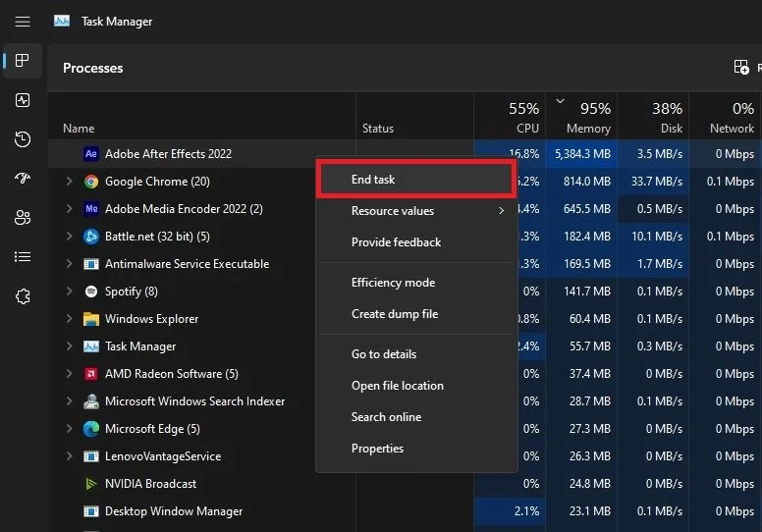Screen dimensions: 762x532
Task: Select the Desktop Window Manager process name
Action: (174, 511)
